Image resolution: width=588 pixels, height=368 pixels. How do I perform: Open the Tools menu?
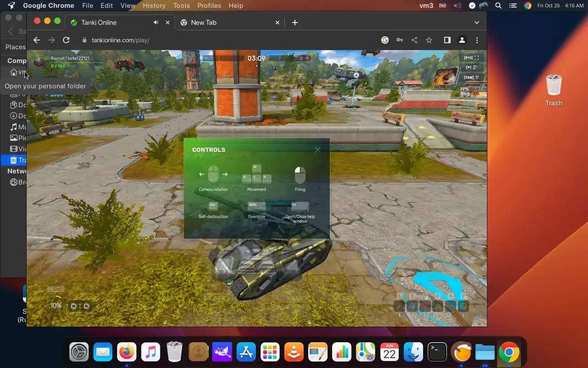click(181, 6)
